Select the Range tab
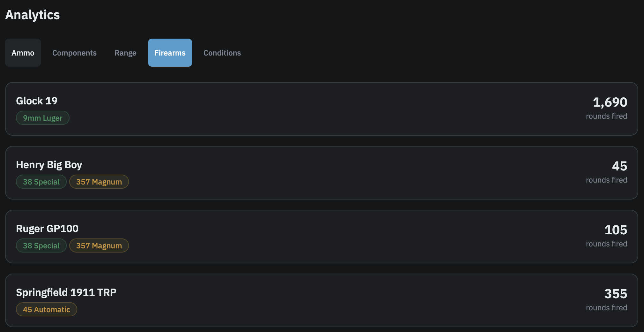The image size is (644, 332). pos(125,53)
